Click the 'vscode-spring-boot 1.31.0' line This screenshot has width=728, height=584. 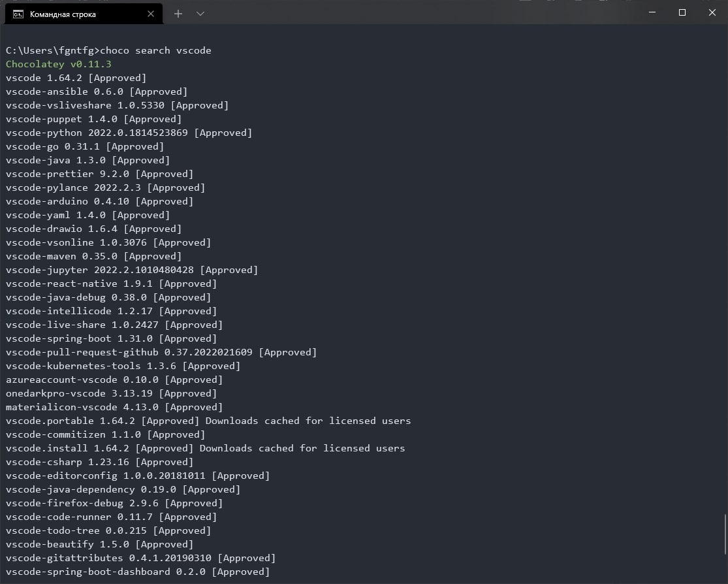pyautogui.click(x=112, y=338)
